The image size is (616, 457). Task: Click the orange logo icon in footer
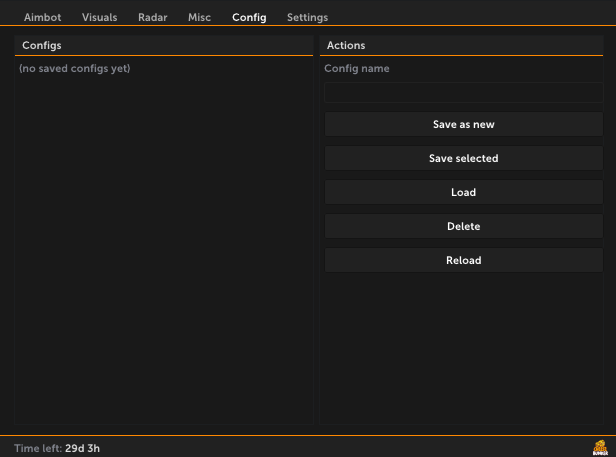coord(600,448)
